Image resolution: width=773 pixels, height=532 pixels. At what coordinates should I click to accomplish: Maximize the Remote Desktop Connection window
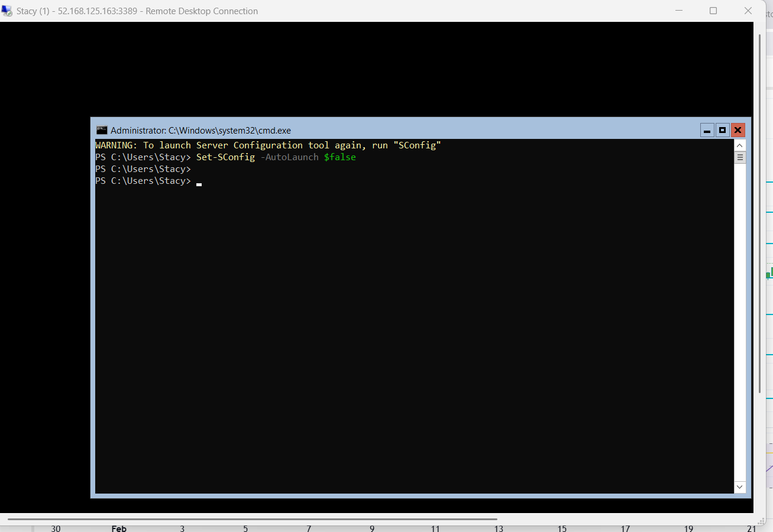coord(713,11)
